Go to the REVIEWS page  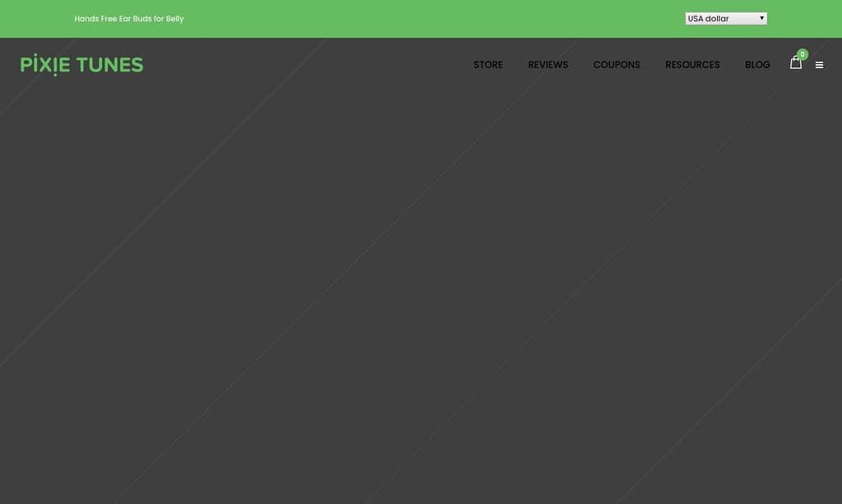(x=548, y=65)
